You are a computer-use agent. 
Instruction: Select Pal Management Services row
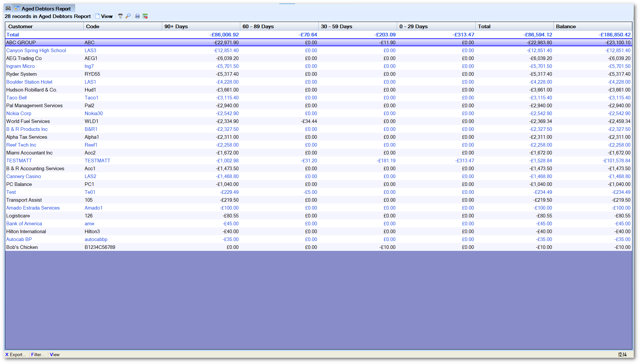click(318, 106)
